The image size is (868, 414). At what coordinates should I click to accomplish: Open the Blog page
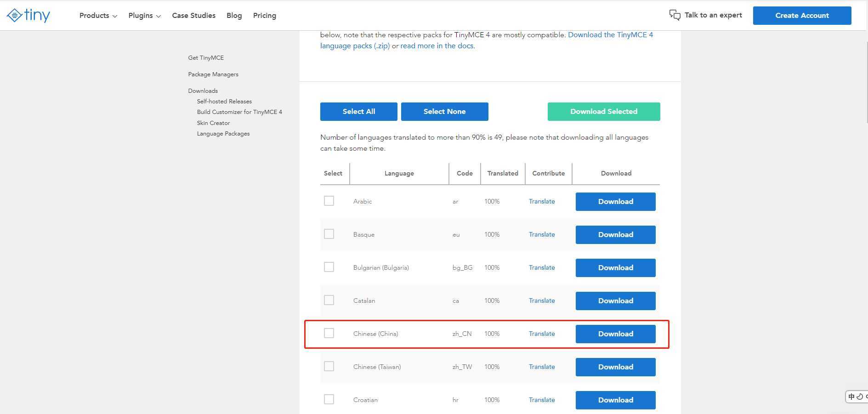tap(234, 15)
